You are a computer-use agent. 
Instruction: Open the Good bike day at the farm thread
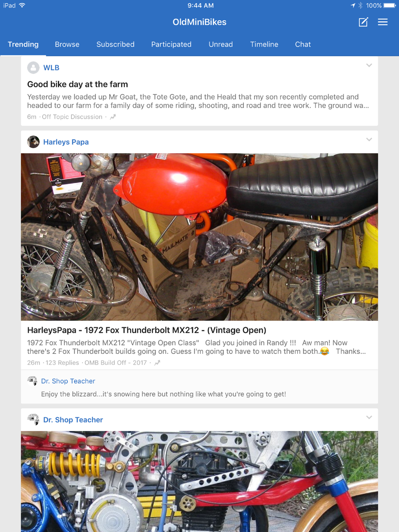[x=77, y=84]
